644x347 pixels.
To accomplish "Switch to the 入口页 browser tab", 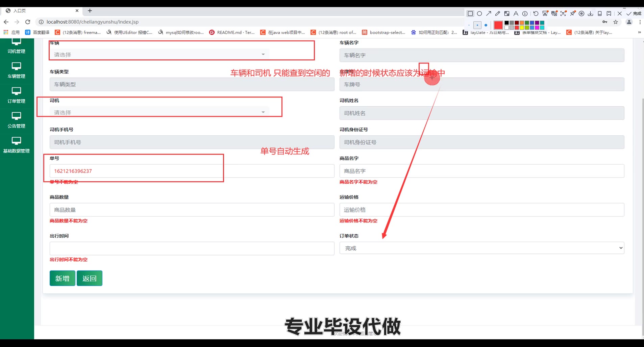I will [42, 11].
